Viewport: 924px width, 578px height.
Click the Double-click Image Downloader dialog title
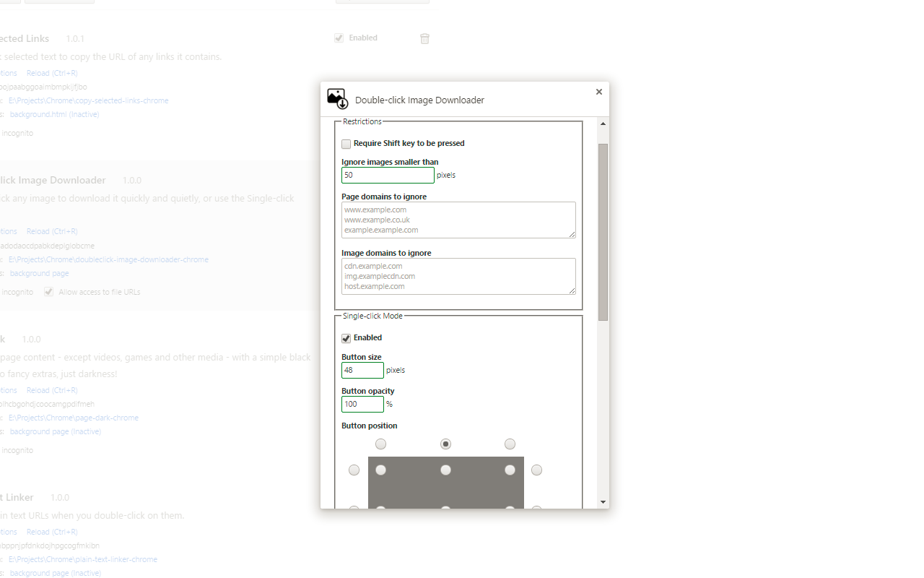click(x=419, y=100)
